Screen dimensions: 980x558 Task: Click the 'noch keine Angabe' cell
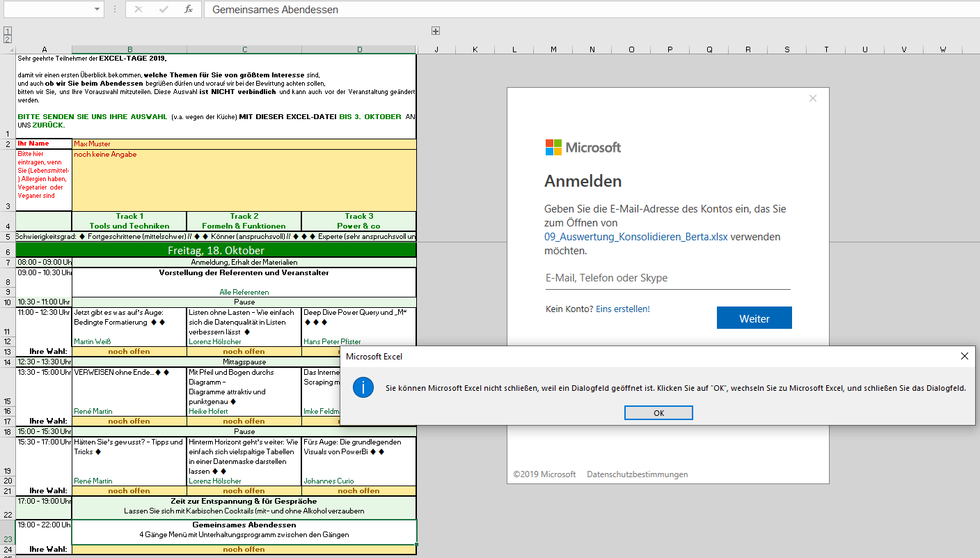(244, 180)
